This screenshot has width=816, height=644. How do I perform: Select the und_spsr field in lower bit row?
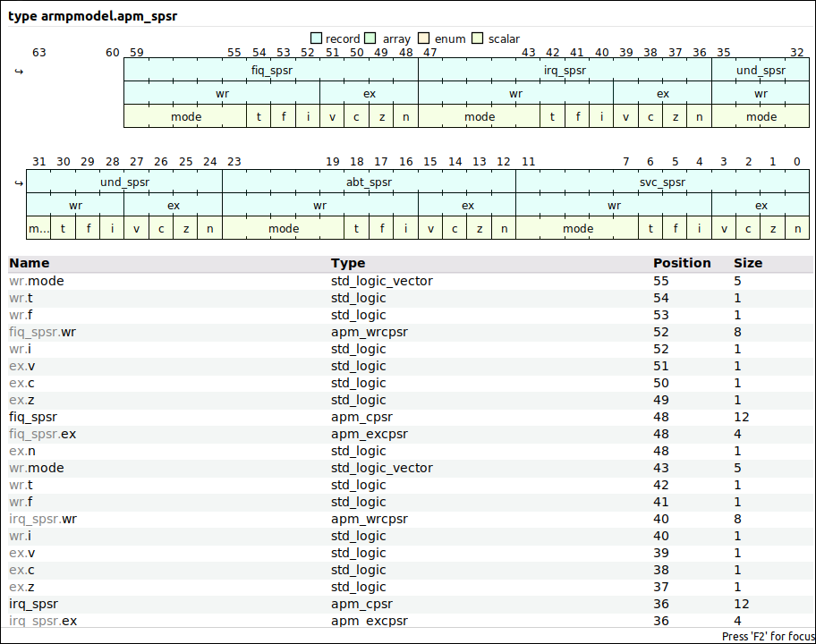[x=124, y=182]
